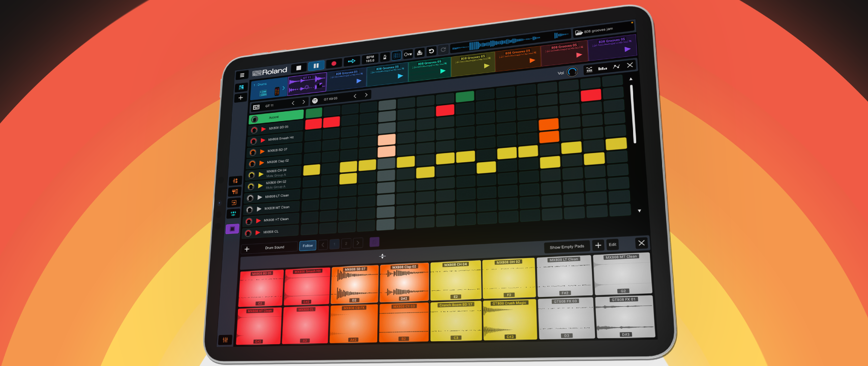Open the GT Kit 03 kit icon

315,101
